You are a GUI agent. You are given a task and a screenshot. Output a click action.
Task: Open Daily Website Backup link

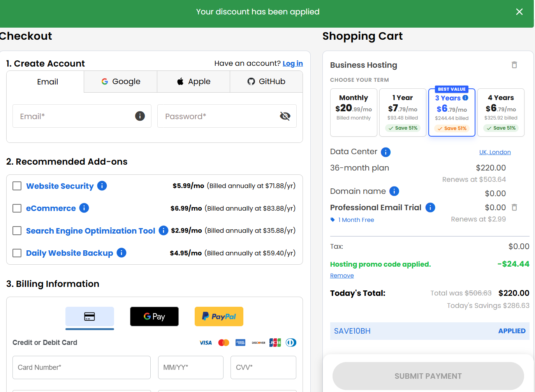70,253
